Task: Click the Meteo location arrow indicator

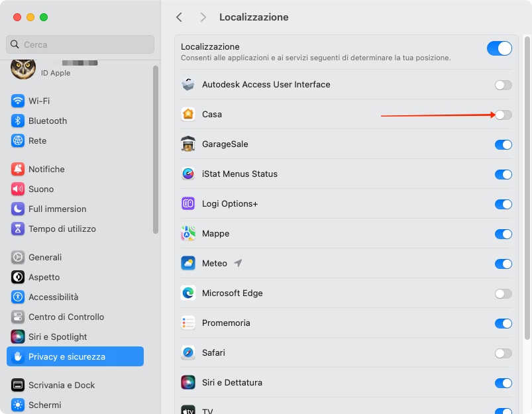Action: (x=239, y=264)
